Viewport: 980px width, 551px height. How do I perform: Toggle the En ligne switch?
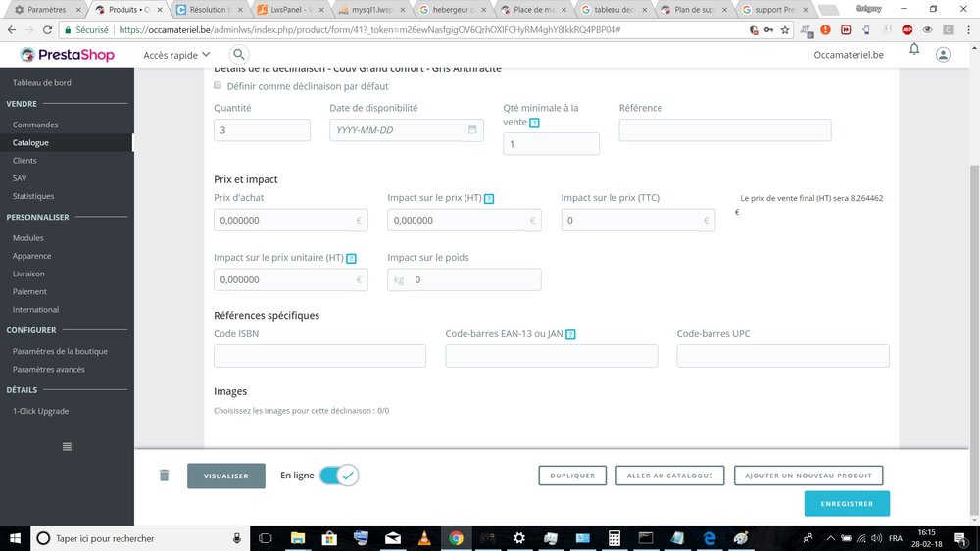[339, 476]
